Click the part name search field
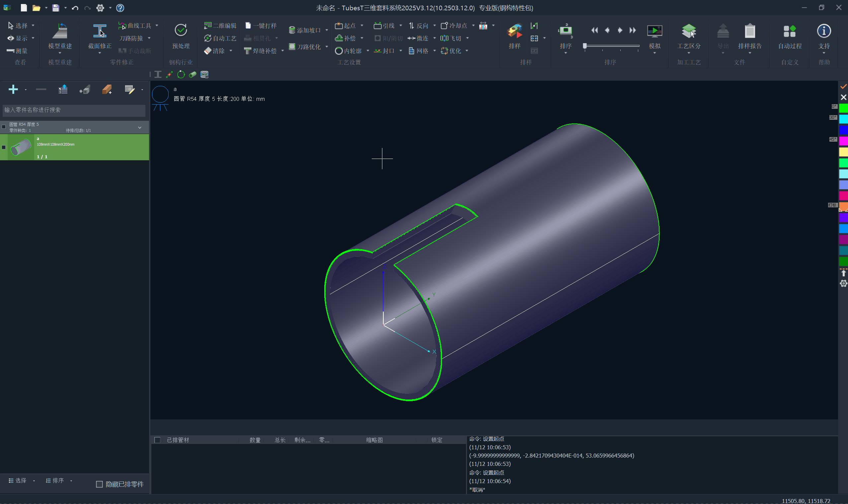 click(73, 110)
